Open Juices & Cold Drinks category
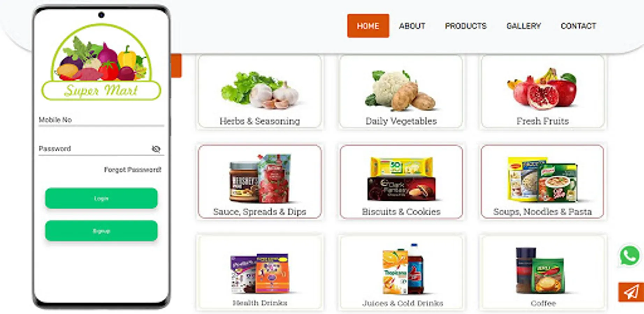Viewport: 644px width, 314px height. (401, 272)
